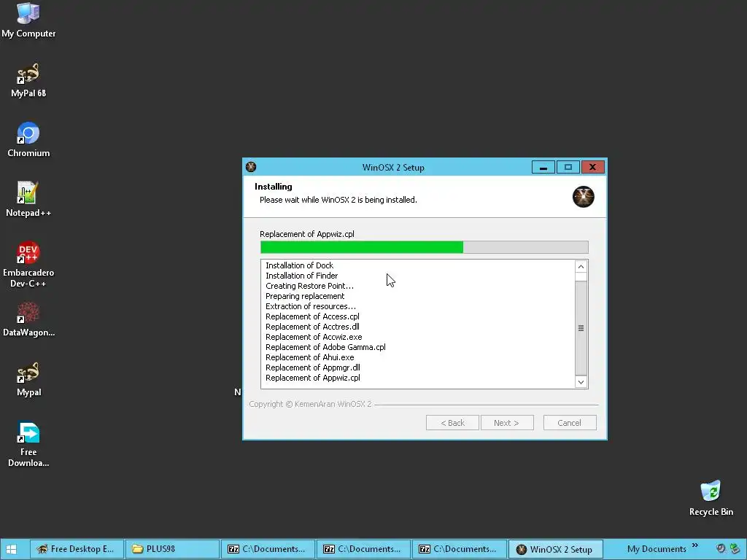Screen dimensions: 747x560
Task: Select 'Preparing replacement' log line
Action: click(305, 296)
